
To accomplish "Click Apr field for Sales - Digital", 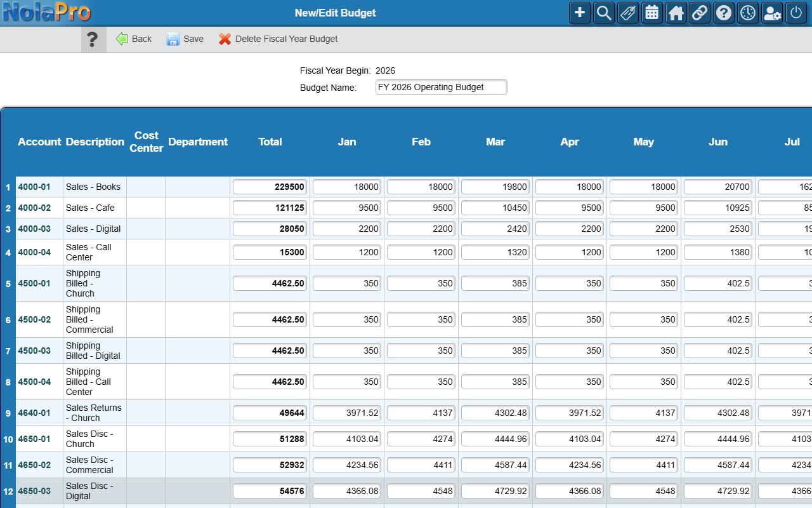I will point(570,229).
